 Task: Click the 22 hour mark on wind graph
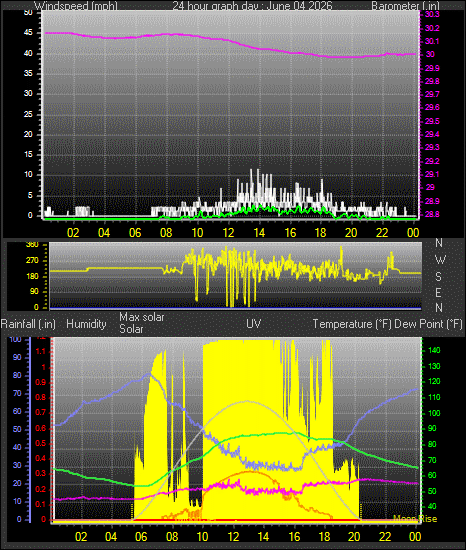click(382, 233)
